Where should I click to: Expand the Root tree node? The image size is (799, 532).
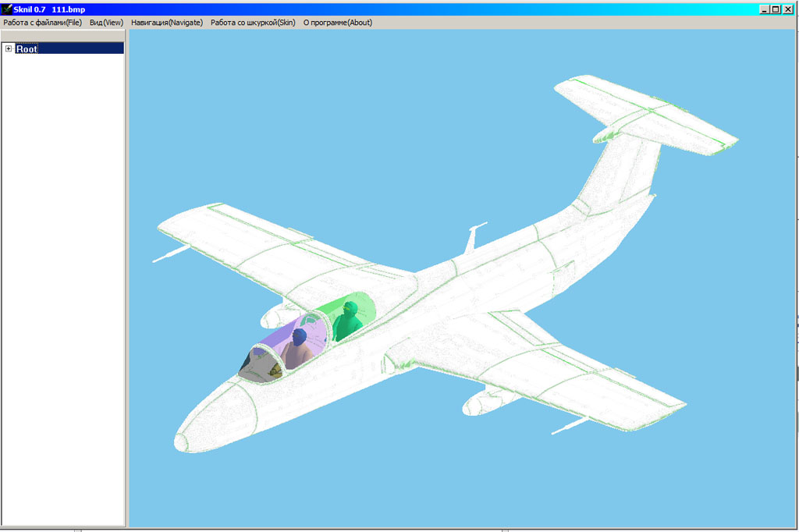[9, 48]
